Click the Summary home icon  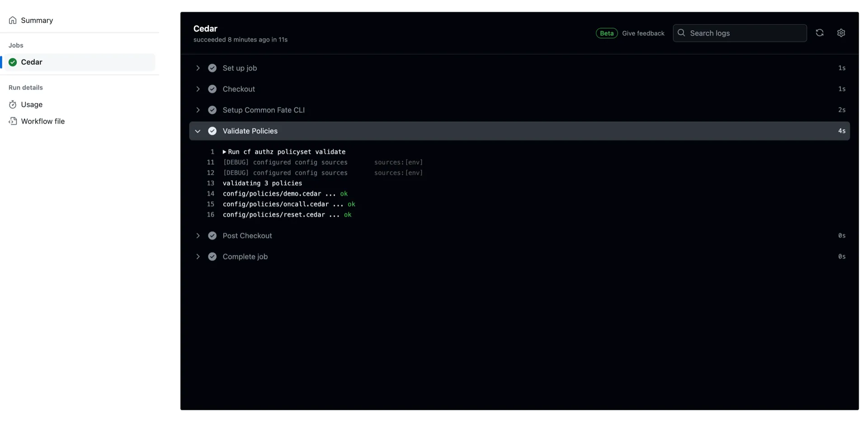13,20
